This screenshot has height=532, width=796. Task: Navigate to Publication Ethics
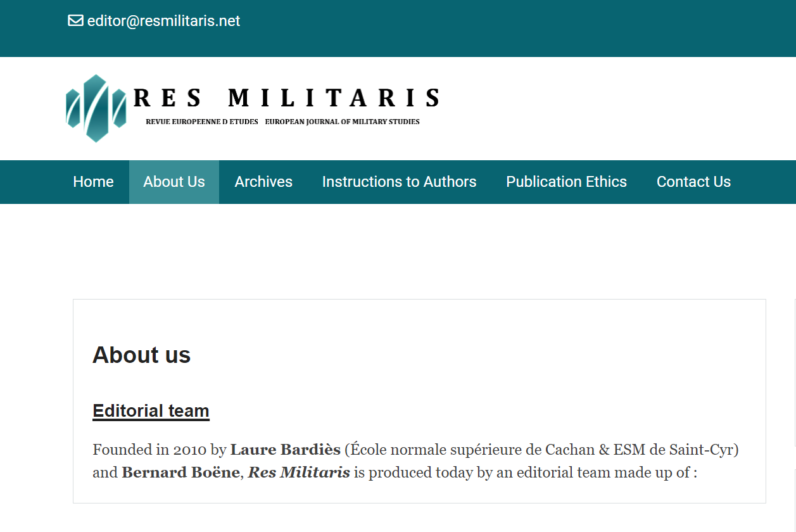pos(566,182)
